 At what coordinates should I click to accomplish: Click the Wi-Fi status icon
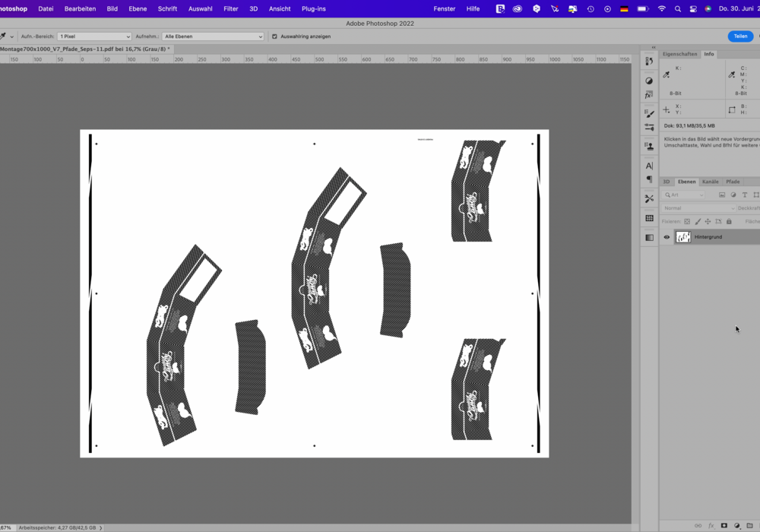(x=662, y=8)
